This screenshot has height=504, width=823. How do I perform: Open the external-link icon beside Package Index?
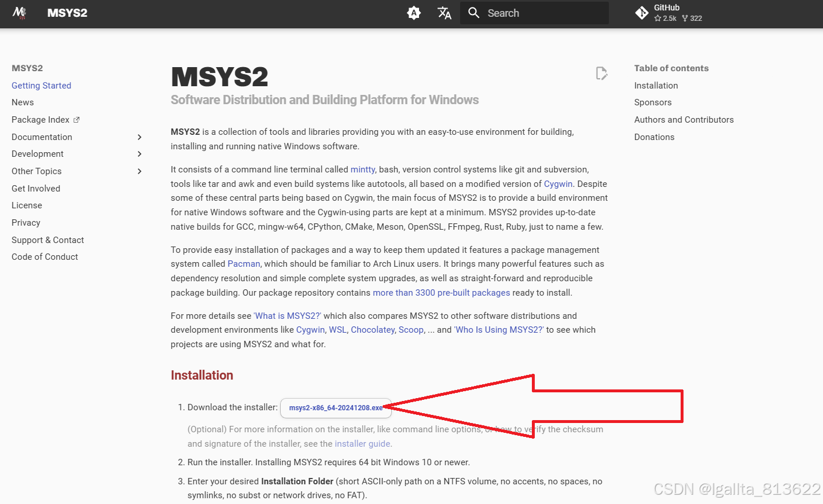click(76, 120)
